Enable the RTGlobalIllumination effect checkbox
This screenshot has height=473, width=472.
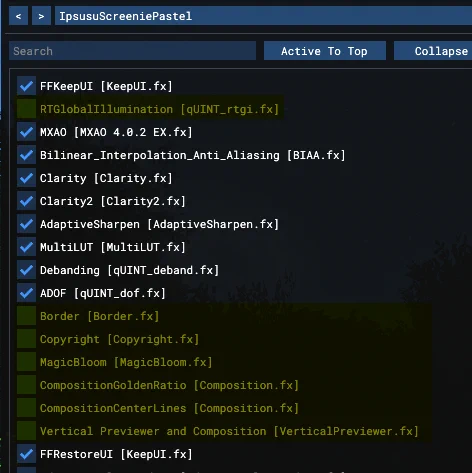(26, 109)
